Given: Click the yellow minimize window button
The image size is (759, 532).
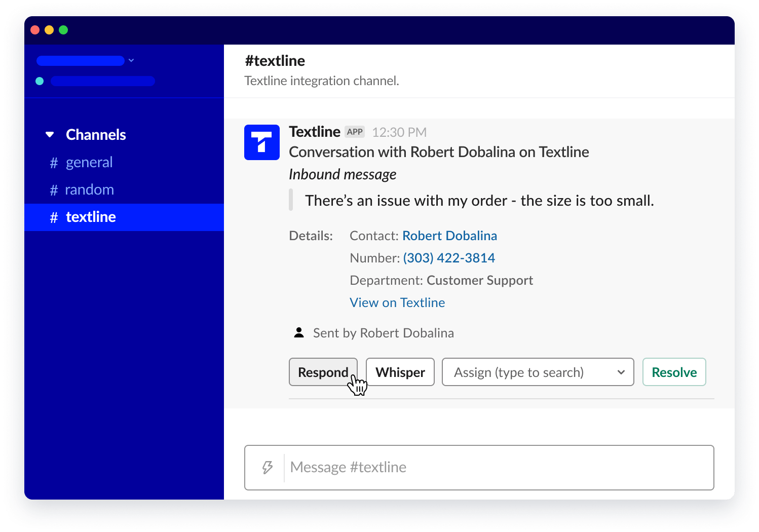Looking at the screenshot, I should (x=49, y=30).
